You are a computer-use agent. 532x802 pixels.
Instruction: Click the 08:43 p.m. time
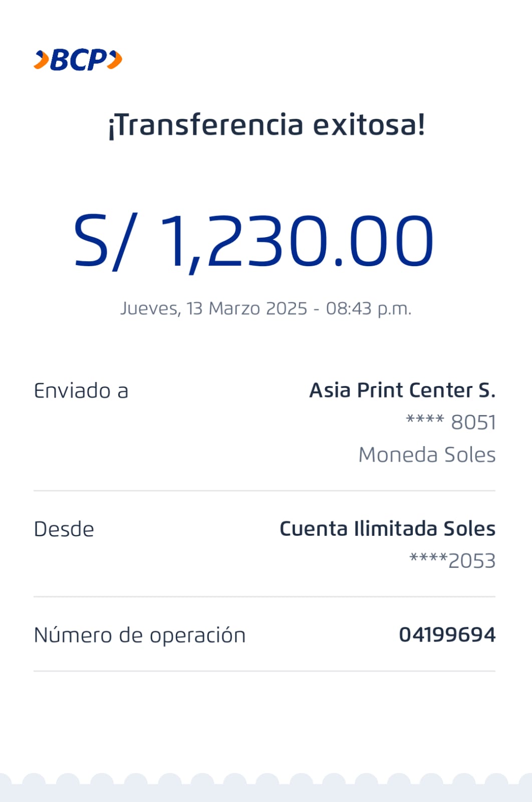click(368, 308)
